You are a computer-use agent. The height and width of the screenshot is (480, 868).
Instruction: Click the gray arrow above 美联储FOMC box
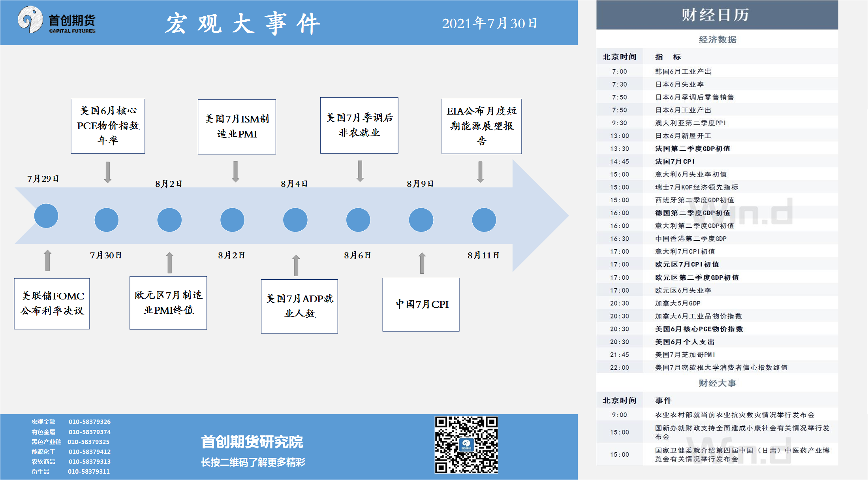pyautogui.click(x=47, y=260)
